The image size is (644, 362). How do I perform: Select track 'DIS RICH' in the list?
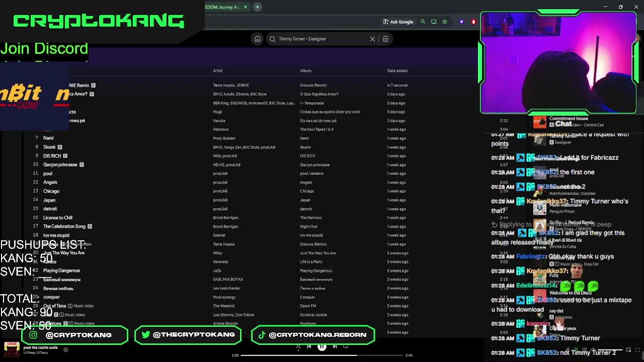tap(52, 156)
